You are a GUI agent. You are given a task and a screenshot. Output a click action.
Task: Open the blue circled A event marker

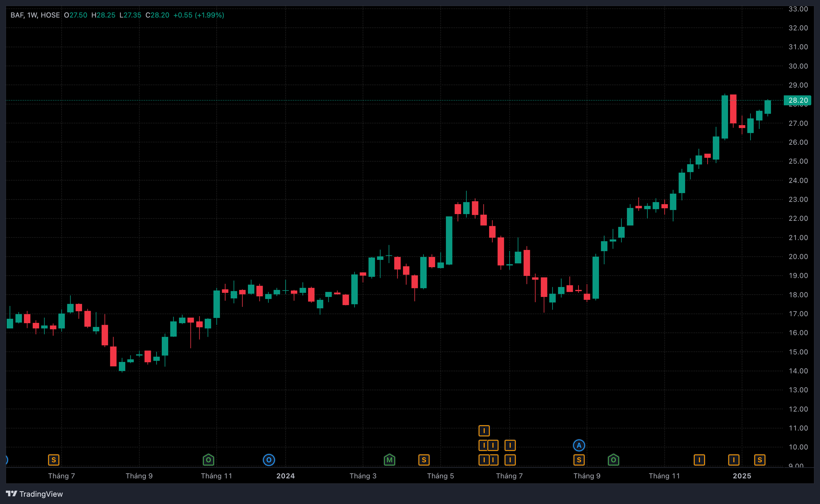(579, 445)
